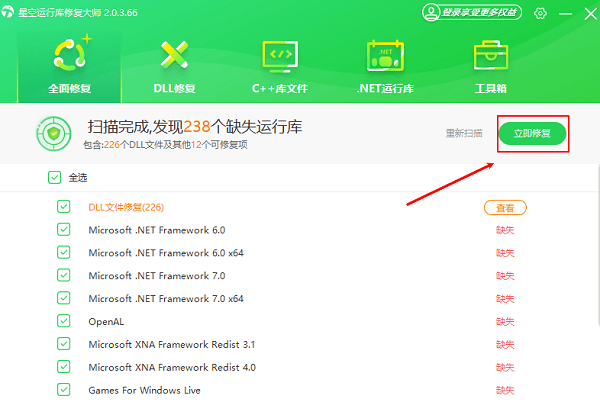This screenshot has height=402, width=600.
Task: Click 缺失 status for OpenAL
Action: point(505,322)
